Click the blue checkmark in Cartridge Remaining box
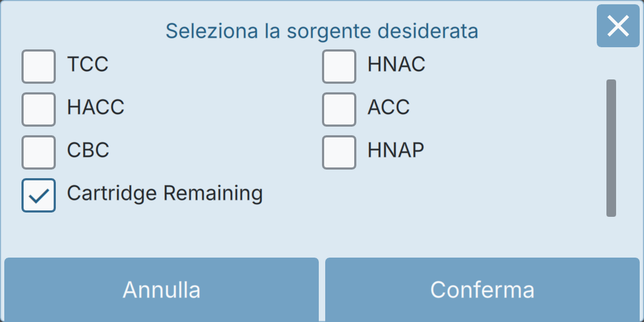Screen dimensions: 644x322 (x=39, y=196)
